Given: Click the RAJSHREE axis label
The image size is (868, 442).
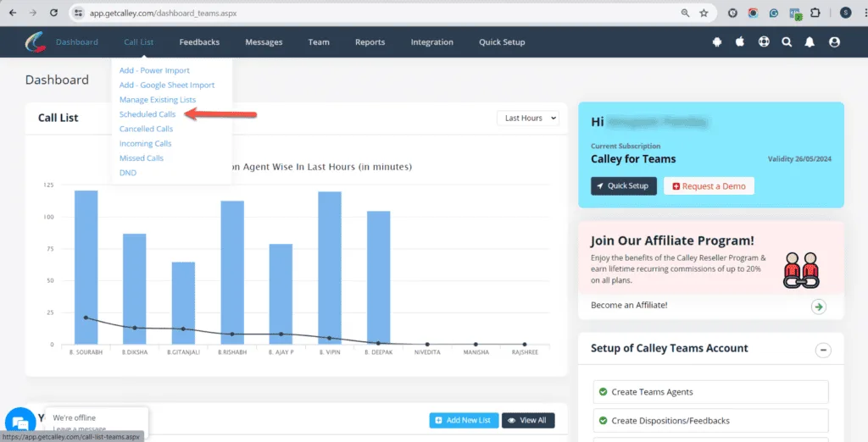Looking at the screenshot, I should tap(525, 352).
